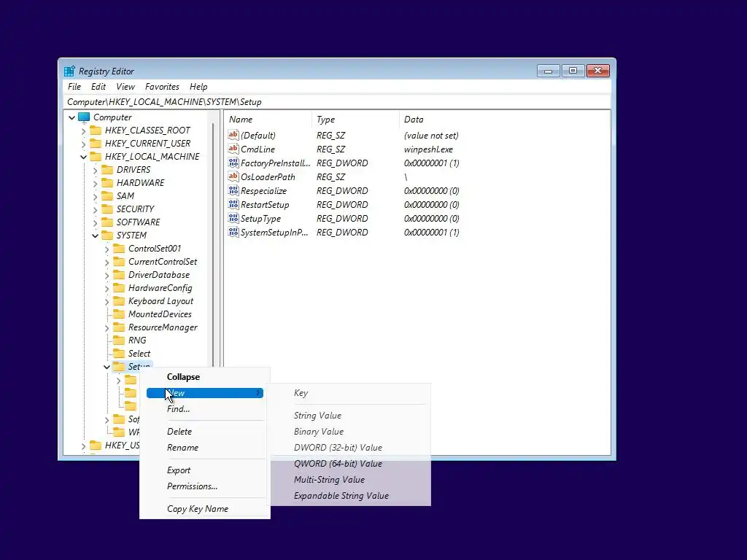Click the SOFTWARE folder icon

pyautogui.click(x=108, y=222)
